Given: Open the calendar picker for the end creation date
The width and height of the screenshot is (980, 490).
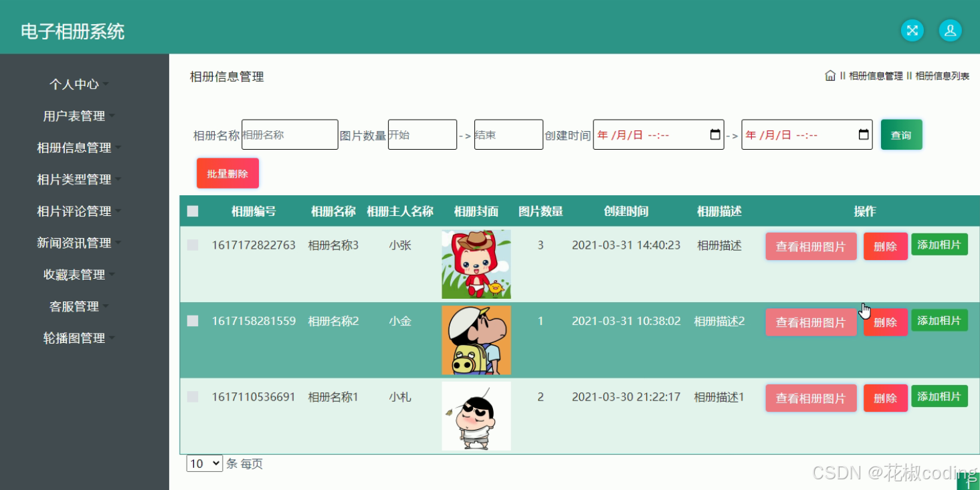Looking at the screenshot, I should [x=864, y=134].
